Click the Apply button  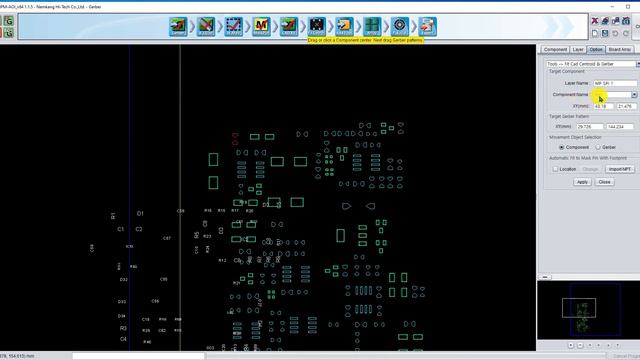click(x=582, y=182)
